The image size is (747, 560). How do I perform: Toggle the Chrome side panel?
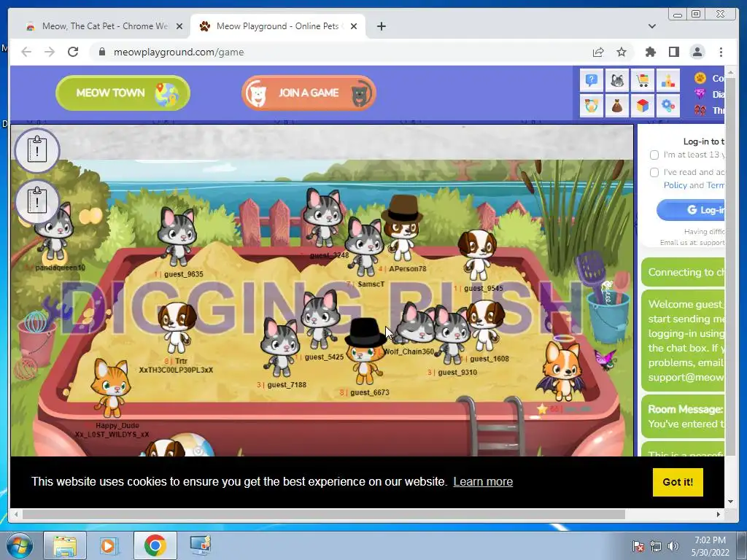[673, 52]
